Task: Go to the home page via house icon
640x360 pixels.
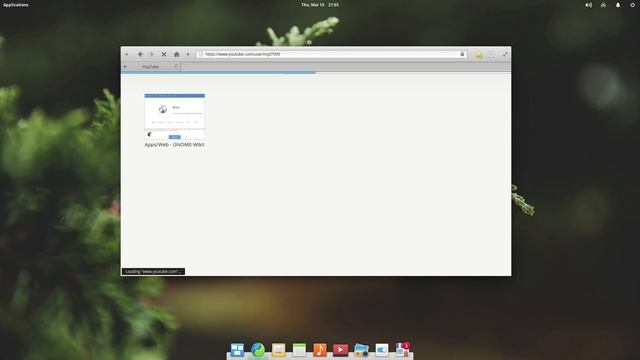Action: coord(176,54)
